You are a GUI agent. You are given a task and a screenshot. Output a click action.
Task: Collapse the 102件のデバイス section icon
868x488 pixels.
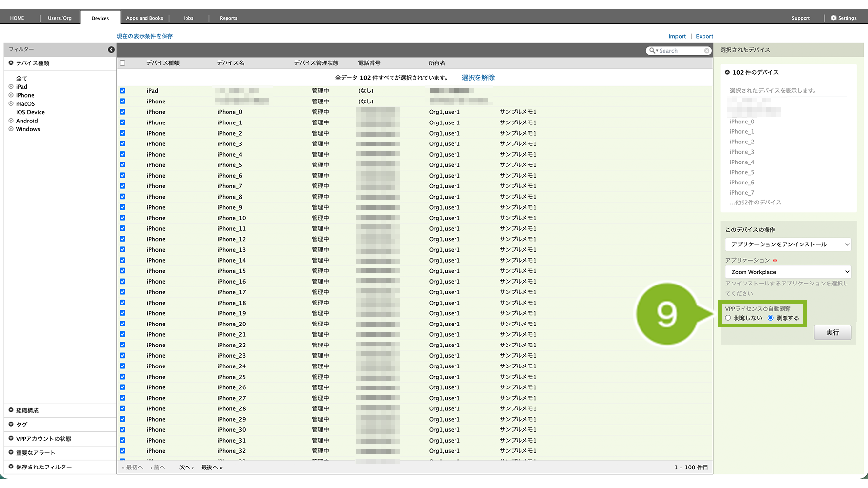(x=727, y=72)
